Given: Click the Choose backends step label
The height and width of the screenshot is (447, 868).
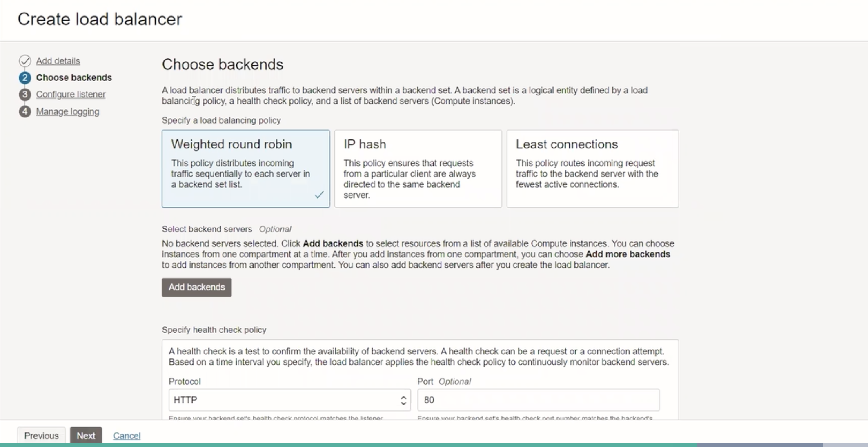Looking at the screenshot, I should pos(74,77).
